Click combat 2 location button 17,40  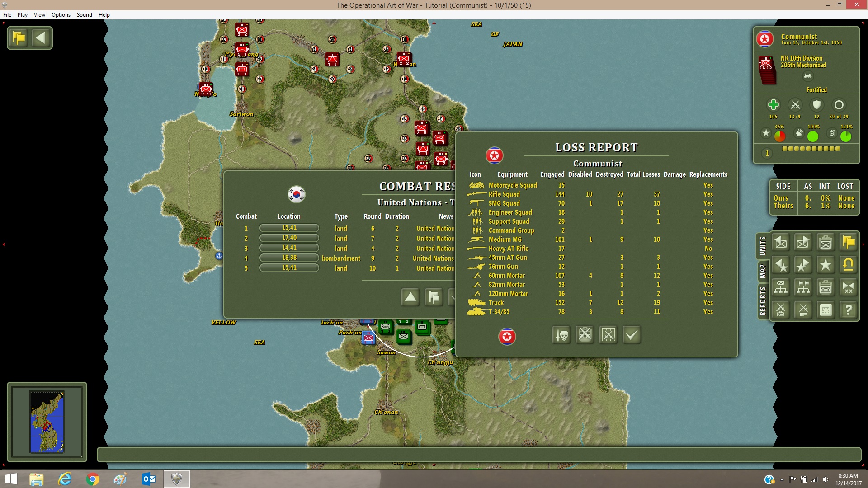[289, 238]
